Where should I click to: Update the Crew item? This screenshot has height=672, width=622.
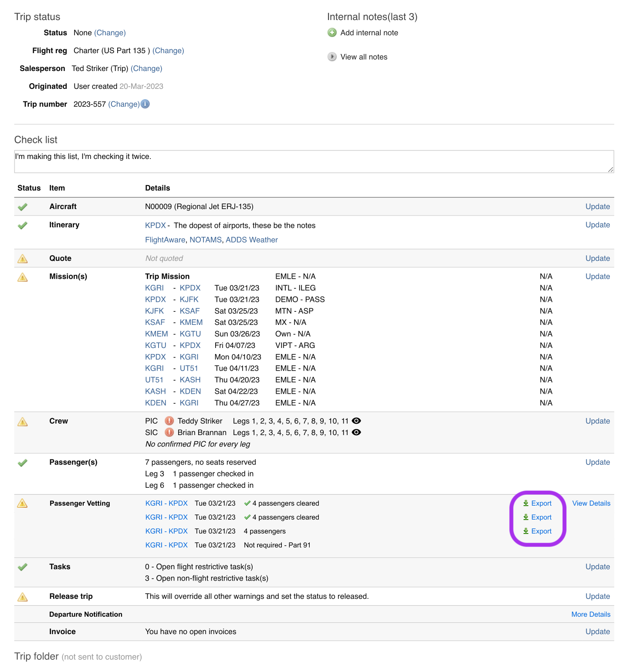(598, 421)
